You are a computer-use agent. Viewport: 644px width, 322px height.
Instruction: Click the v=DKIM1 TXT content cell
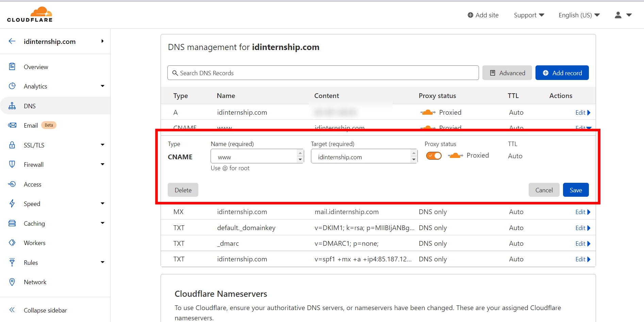tap(364, 228)
